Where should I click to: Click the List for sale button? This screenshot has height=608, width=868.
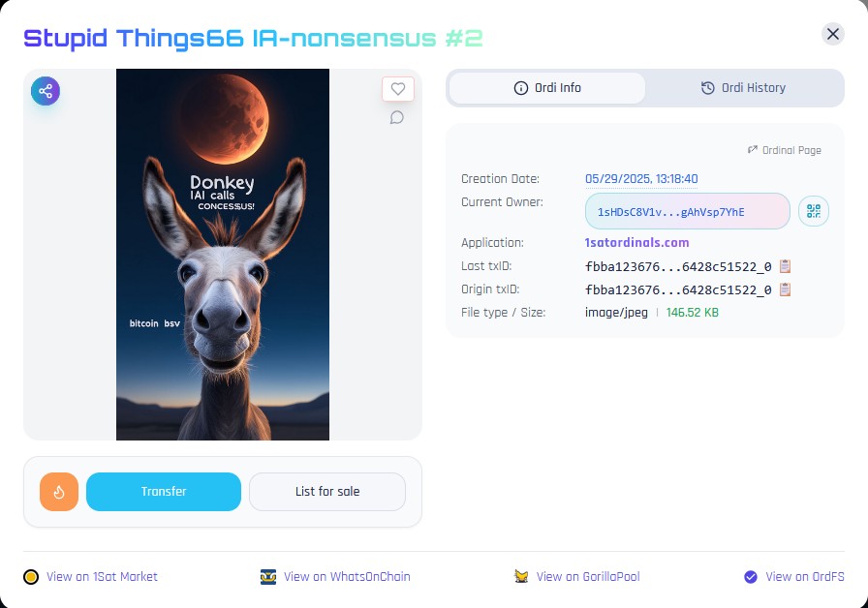[x=327, y=491]
